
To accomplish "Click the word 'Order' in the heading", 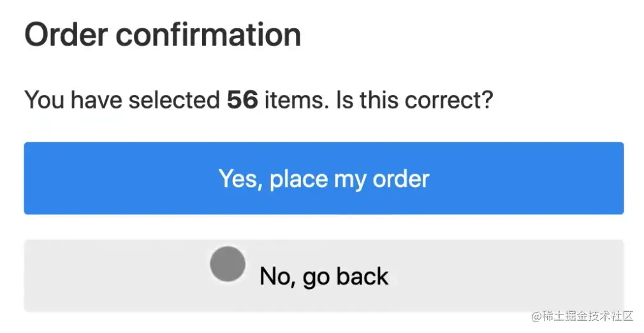I will [x=66, y=35].
